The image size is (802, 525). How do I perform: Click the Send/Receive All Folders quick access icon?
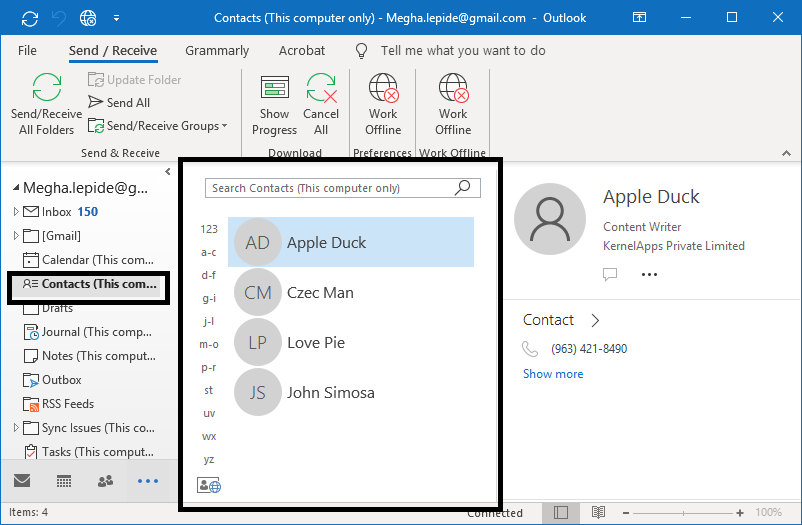[x=30, y=18]
